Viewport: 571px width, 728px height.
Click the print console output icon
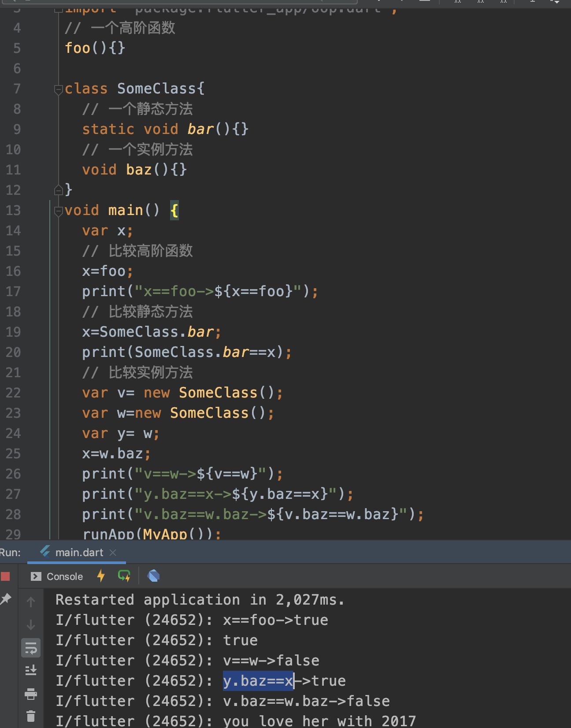coord(31,694)
